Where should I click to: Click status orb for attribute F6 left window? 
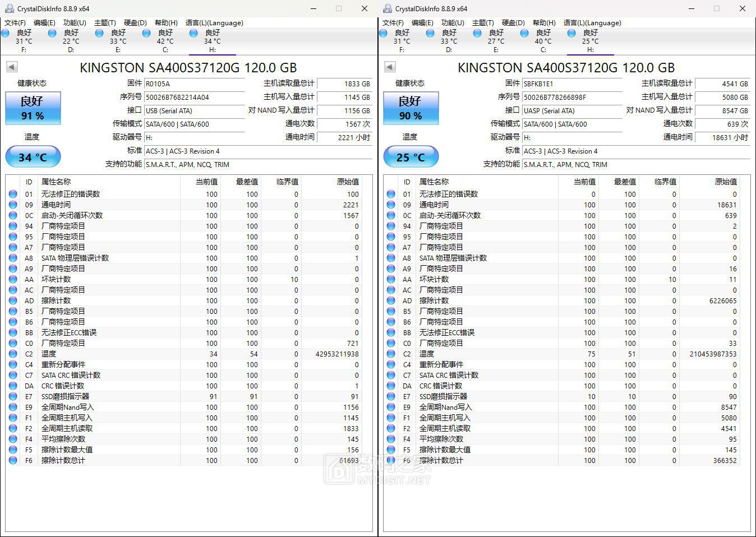[13, 460]
